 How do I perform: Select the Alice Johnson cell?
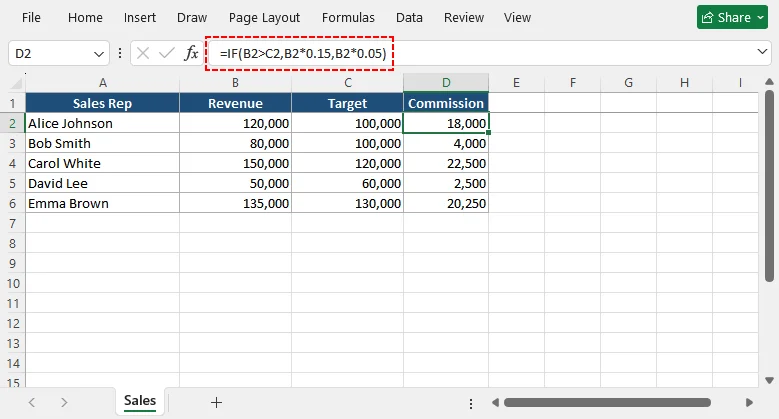(102, 123)
